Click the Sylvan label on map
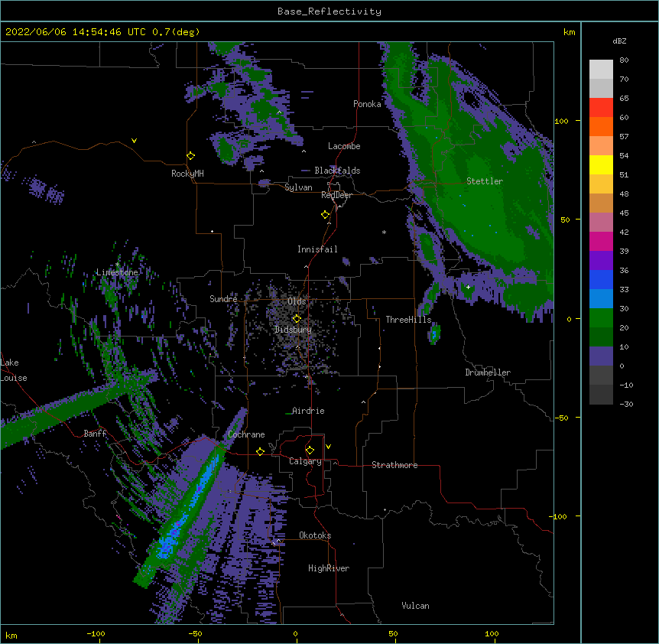 pyautogui.click(x=298, y=187)
